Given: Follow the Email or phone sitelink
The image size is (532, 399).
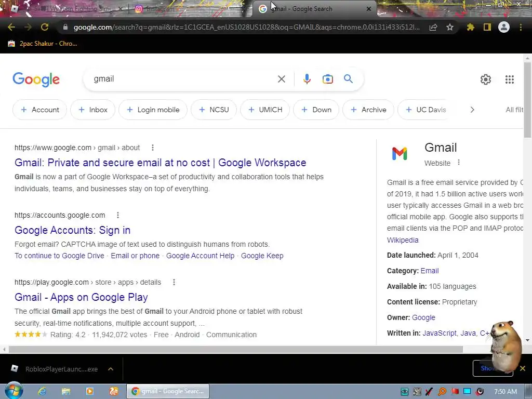Looking at the screenshot, I should (135, 256).
